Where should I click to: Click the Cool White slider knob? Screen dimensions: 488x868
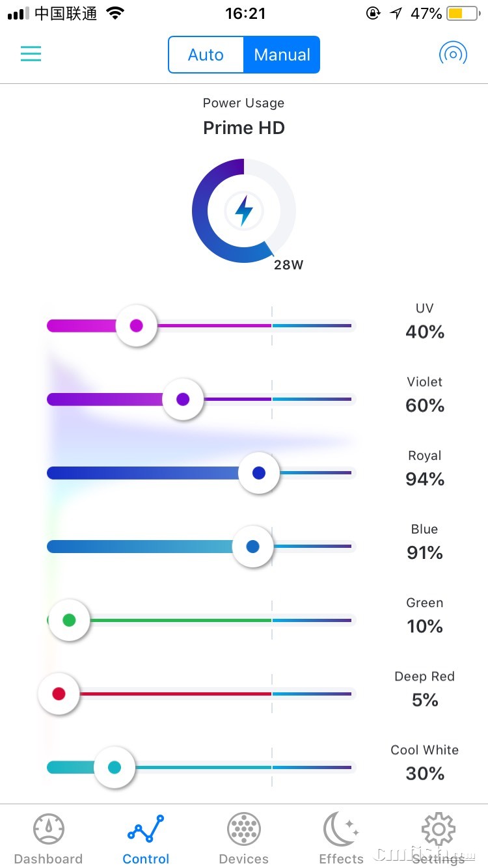[x=115, y=768]
